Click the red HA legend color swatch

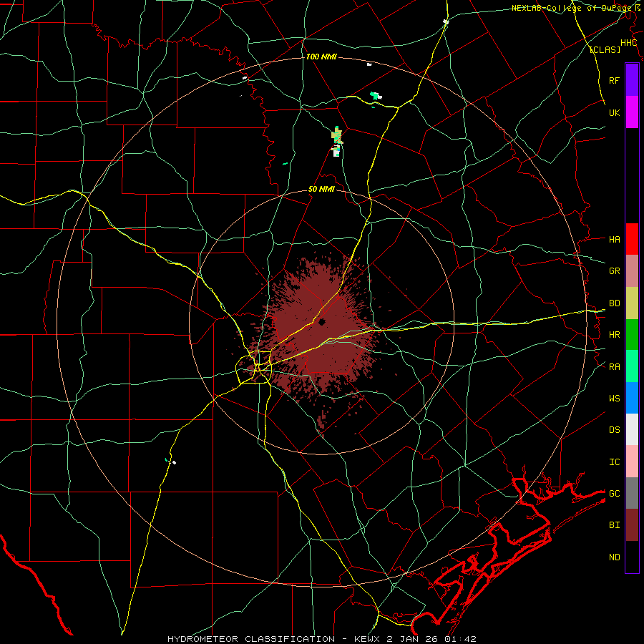point(632,239)
